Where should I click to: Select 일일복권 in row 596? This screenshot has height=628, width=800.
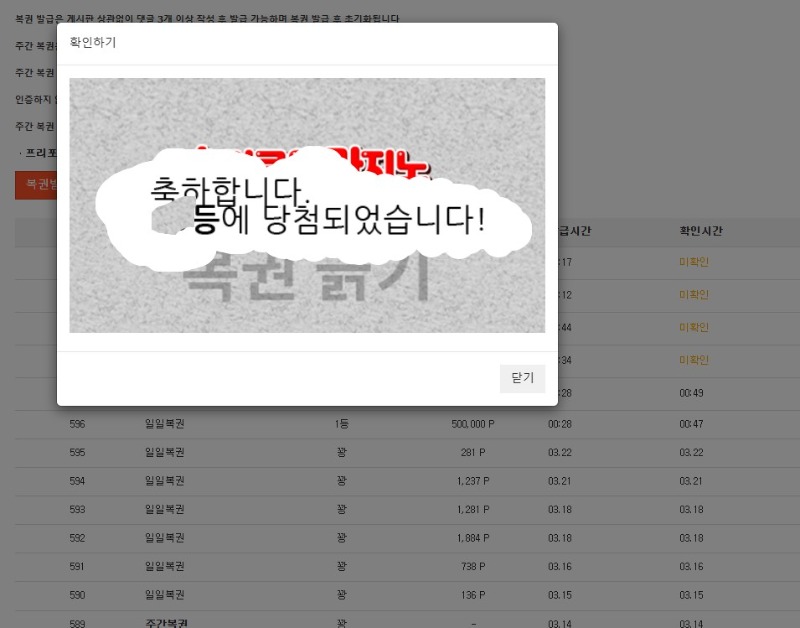coord(165,424)
